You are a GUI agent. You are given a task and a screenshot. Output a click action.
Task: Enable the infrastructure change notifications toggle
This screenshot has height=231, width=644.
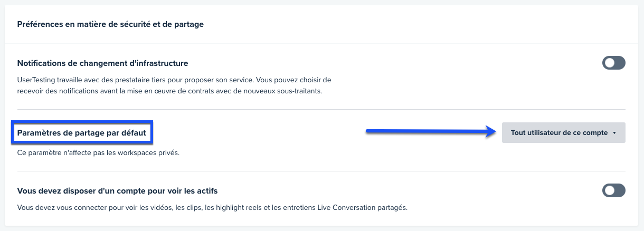pyautogui.click(x=613, y=63)
